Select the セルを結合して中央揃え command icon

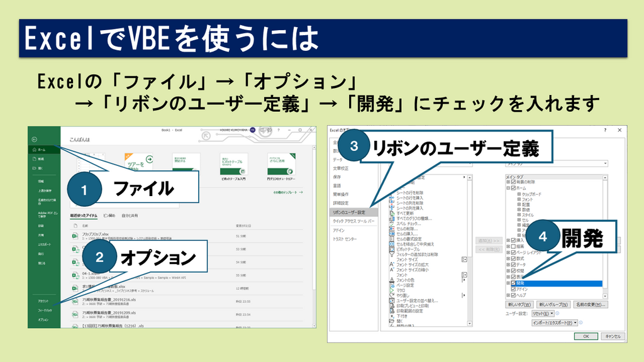392,244
